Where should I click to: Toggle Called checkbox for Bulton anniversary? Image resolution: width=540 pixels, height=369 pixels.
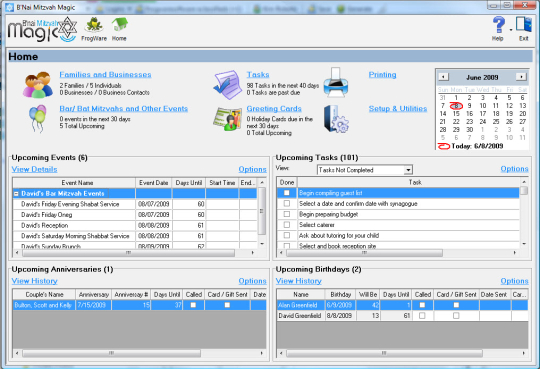pos(193,305)
